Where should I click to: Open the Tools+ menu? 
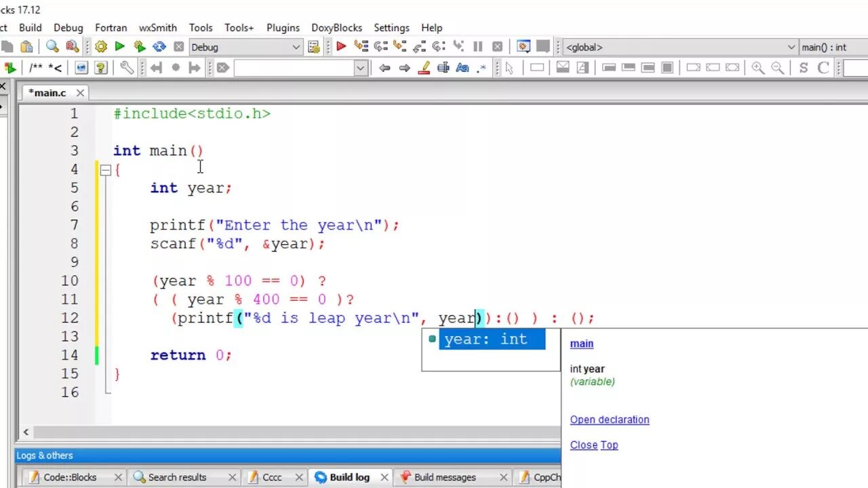[239, 28]
